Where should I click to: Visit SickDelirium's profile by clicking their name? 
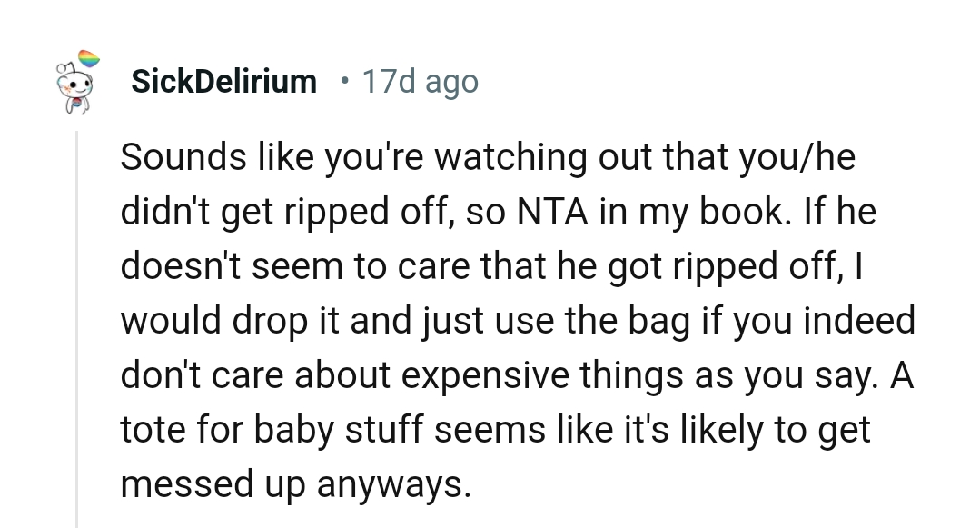click(x=223, y=81)
